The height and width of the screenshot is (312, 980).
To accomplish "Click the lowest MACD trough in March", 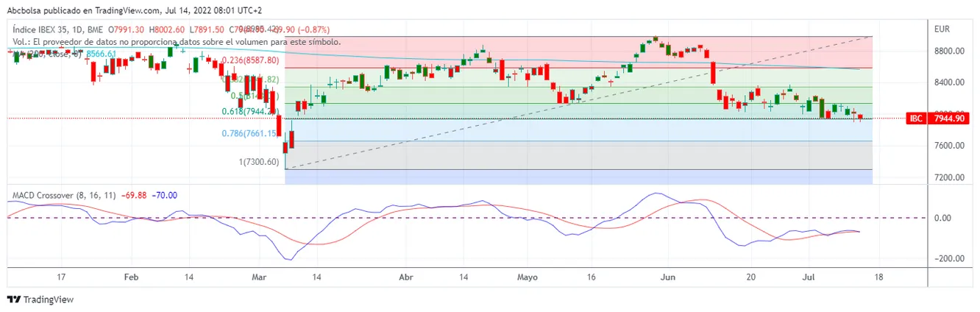I will click(289, 259).
